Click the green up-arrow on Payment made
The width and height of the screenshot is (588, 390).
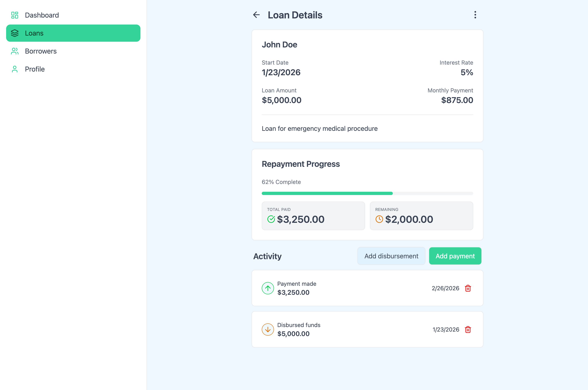pyautogui.click(x=268, y=288)
